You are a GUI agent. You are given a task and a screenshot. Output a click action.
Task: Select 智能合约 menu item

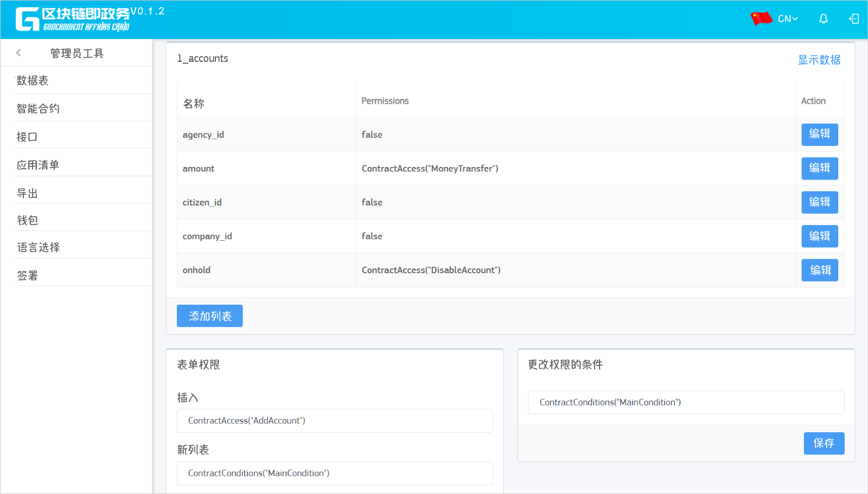38,108
